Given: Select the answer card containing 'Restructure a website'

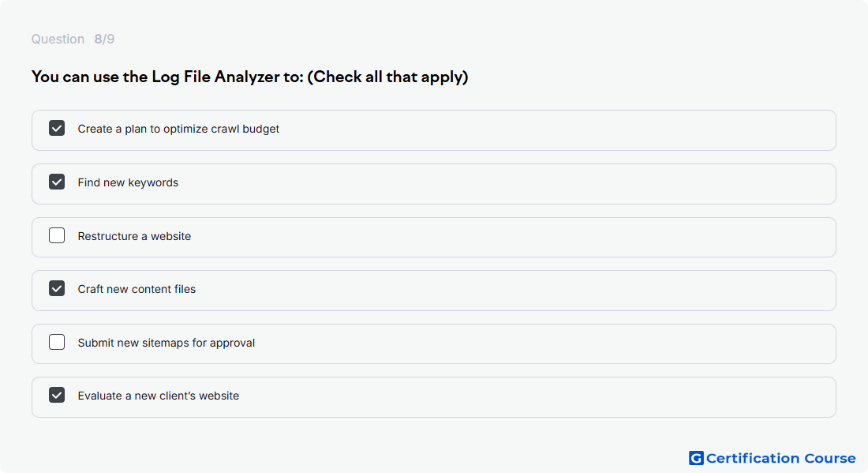Looking at the screenshot, I should pos(434,237).
